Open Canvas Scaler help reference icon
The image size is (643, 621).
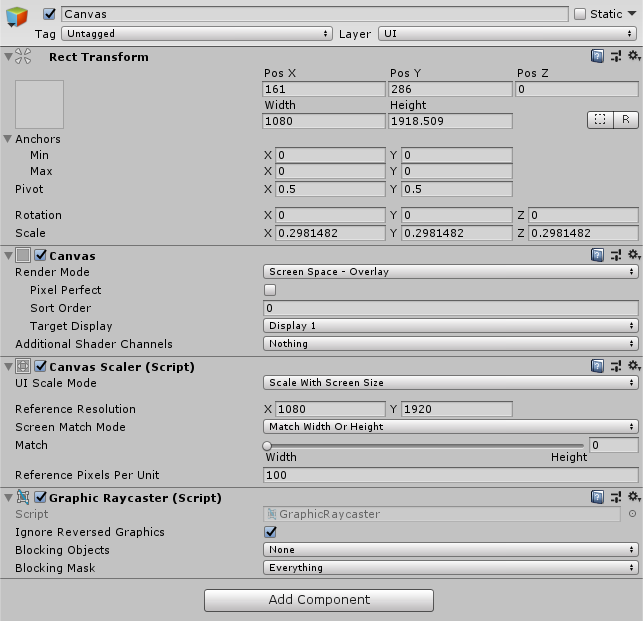pyautogui.click(x=597, y=366)
